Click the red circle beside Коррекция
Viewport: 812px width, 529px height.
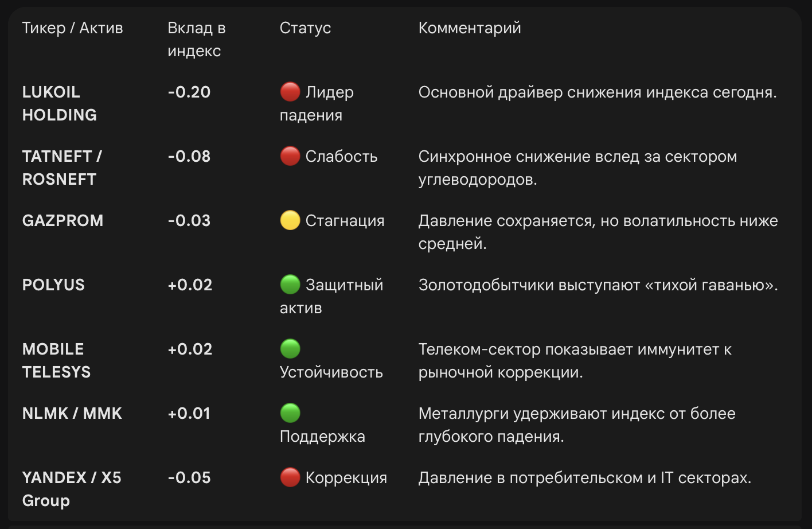pos(290,477)
